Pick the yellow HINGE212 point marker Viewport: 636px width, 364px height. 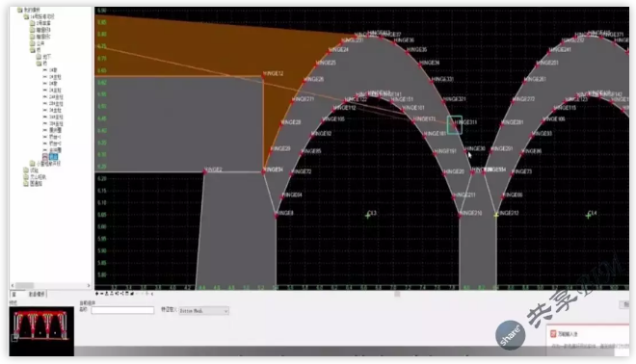tap(496, 216)
